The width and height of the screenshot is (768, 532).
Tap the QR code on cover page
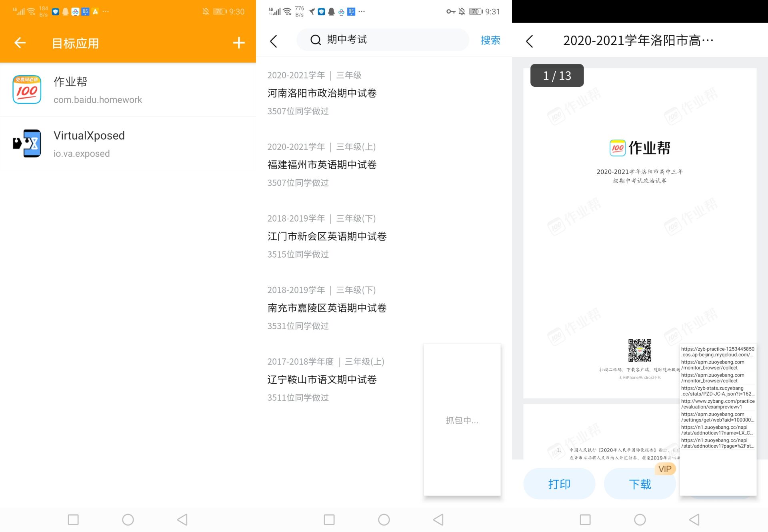click(x=639, y=350)
